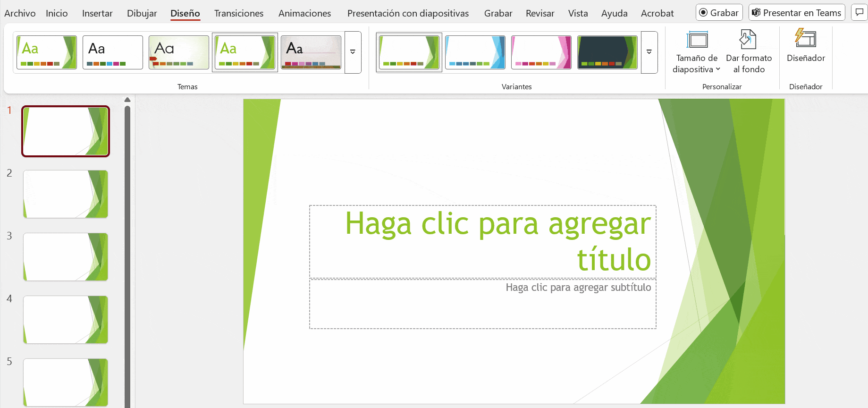Click the Dar formato al fondo icon

click(x=748, y=40)
